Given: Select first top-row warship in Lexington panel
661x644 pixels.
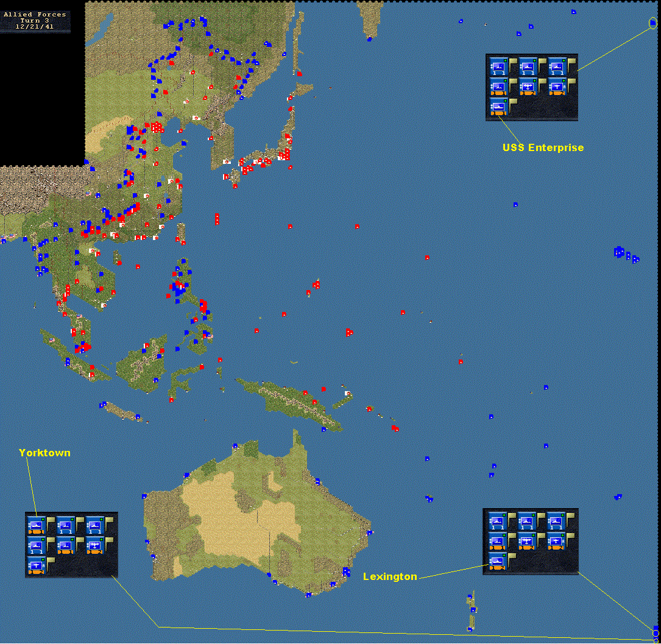Looking at the screenshot, I should [x=497, y=522].
